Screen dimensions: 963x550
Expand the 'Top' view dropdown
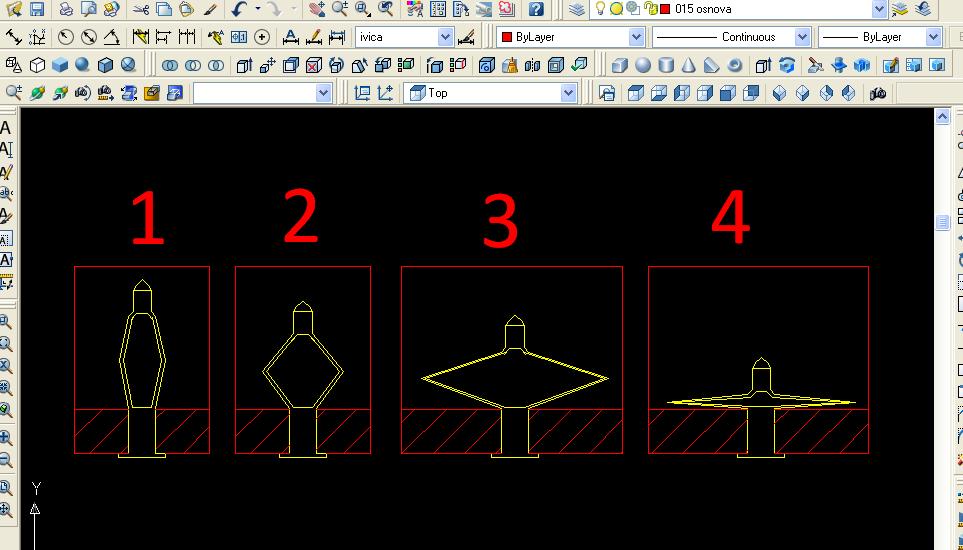[x=569, y=93]
